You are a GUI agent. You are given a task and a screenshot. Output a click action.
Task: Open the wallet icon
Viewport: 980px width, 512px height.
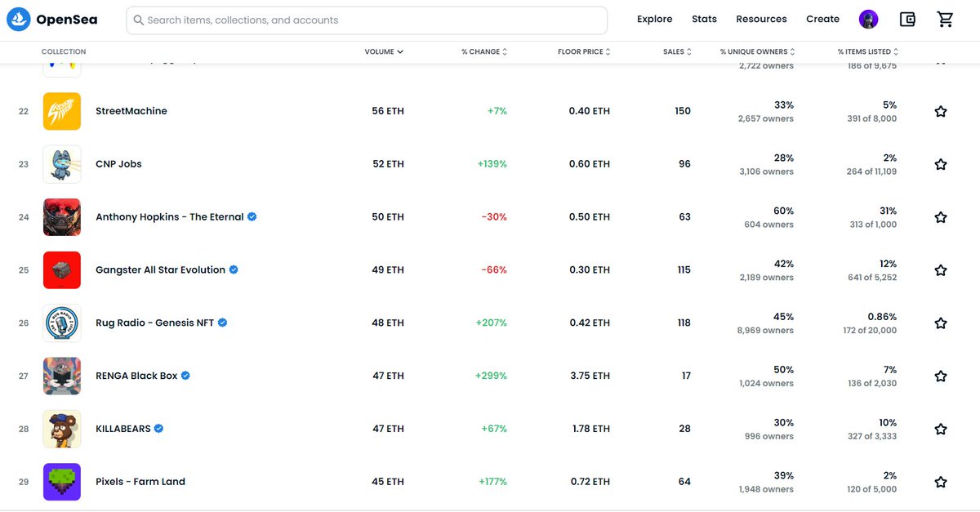[907, 20]
